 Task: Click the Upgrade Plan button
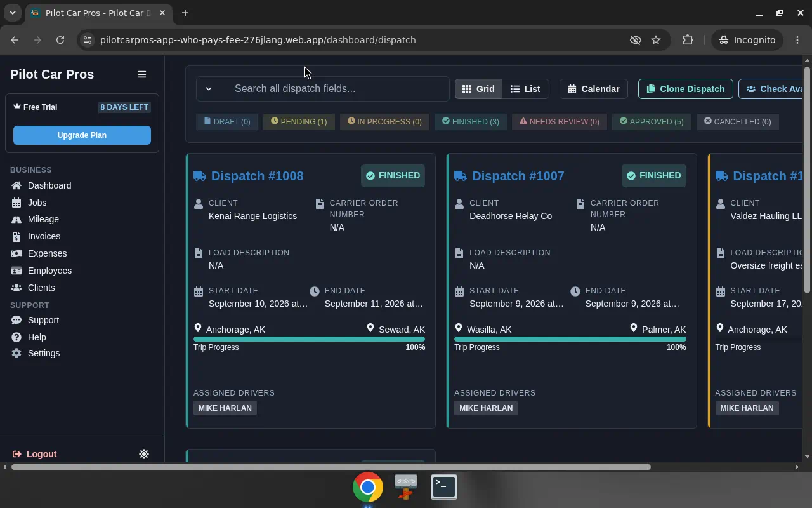tap(82, 135)
